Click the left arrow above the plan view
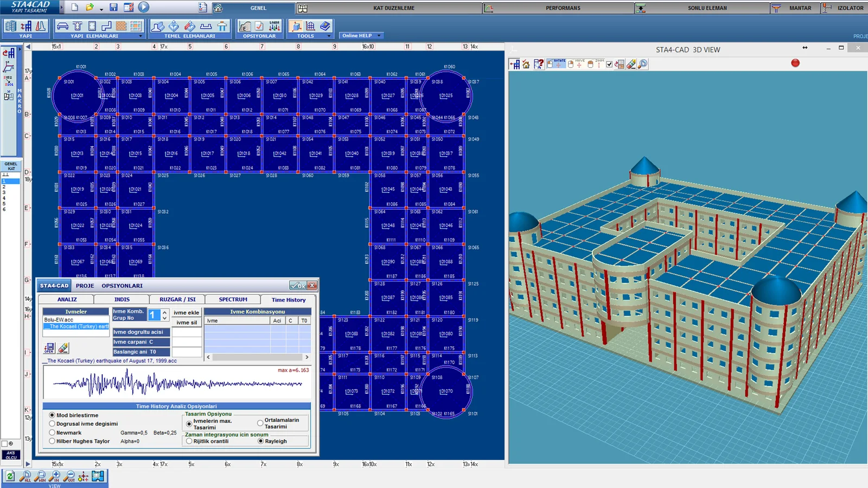 (x=28, y=47)
